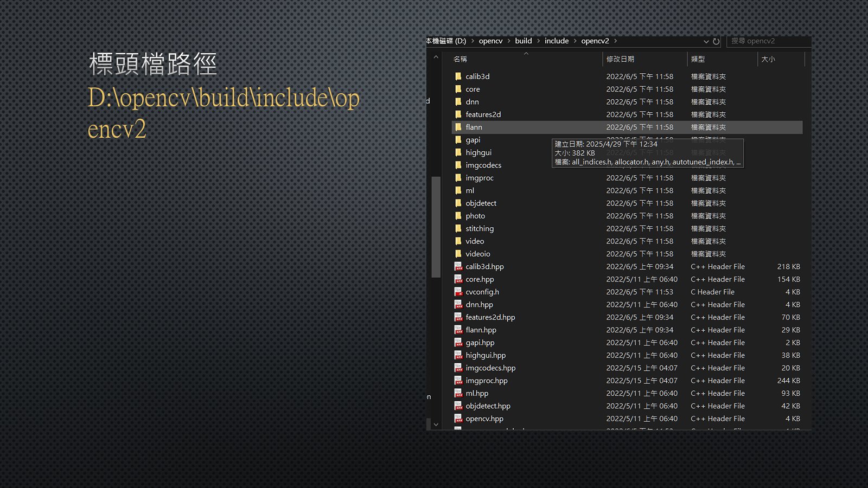Click the 218 KB size of calib3d.hpp

click(788, 267)
